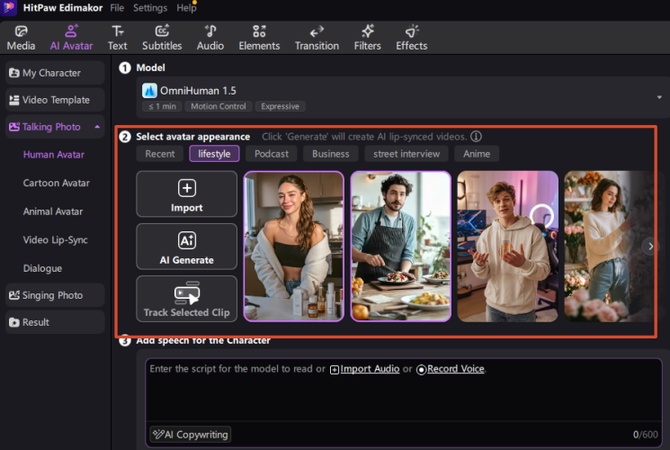The height and width of the screenshot is (450, 670).
Task: Collapse the Talking Photo section
Action: pos(97,127)
